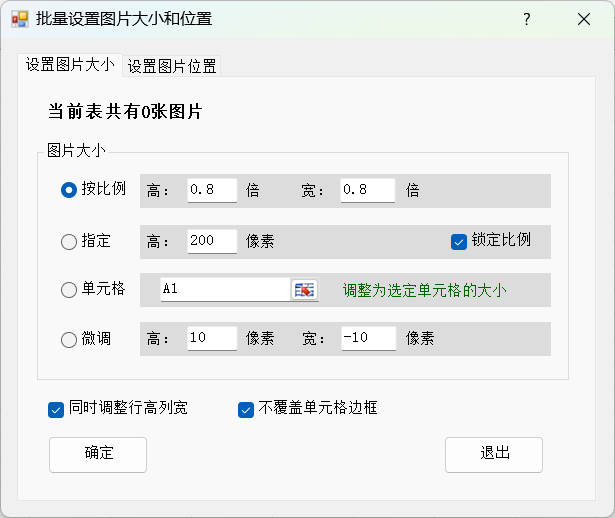Select the 微调 radio option
Viewport: 615px width, 518px height.
[x=69, y=339]
